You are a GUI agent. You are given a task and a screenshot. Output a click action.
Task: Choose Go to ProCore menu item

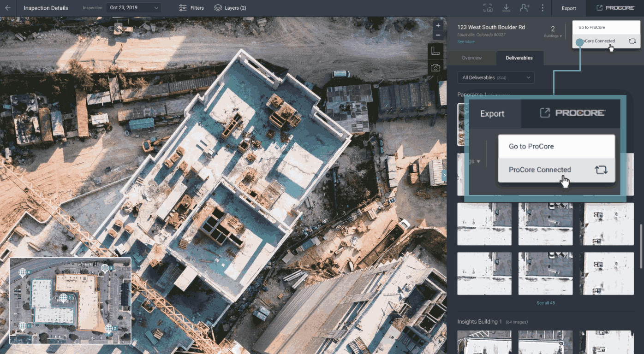[606, 28]
